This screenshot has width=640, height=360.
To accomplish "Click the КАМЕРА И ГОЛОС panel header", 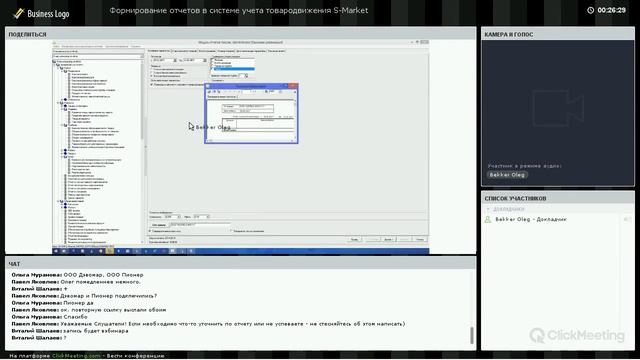I will click(x=558, y=34).
